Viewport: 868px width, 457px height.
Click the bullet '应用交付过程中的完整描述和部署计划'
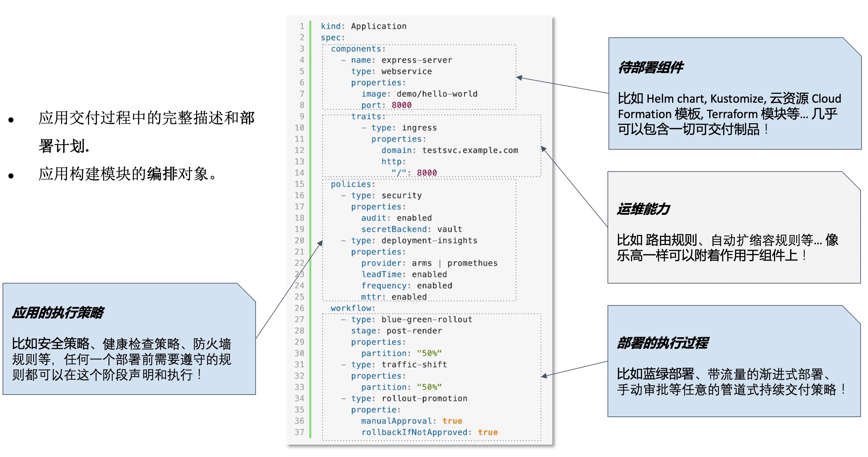[x=146, y=132]
